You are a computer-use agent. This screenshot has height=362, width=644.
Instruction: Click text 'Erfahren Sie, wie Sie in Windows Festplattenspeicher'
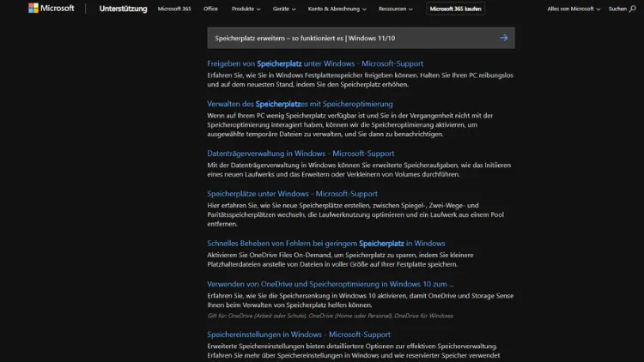360,80
